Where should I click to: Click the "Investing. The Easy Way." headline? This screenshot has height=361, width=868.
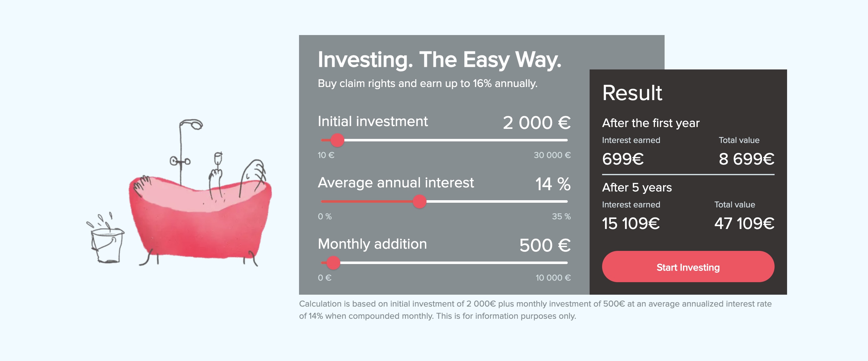[x=439, y=60]
